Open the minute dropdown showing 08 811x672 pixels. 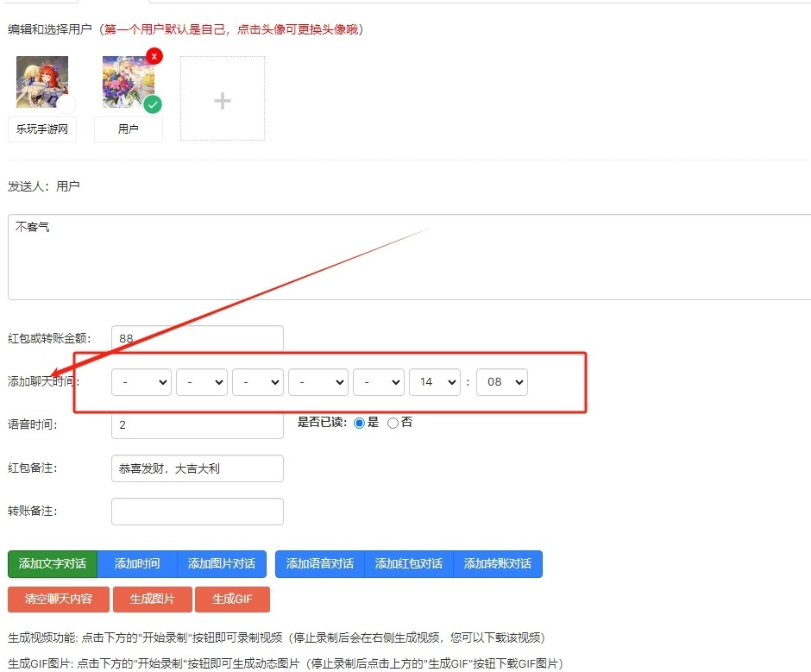tap(501, 381)
